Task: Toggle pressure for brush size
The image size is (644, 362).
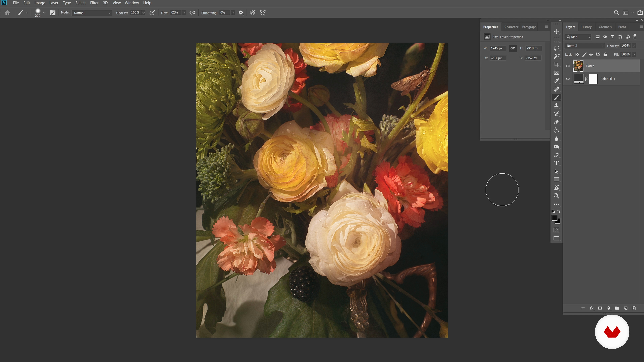Action: (x=253, y=13)
